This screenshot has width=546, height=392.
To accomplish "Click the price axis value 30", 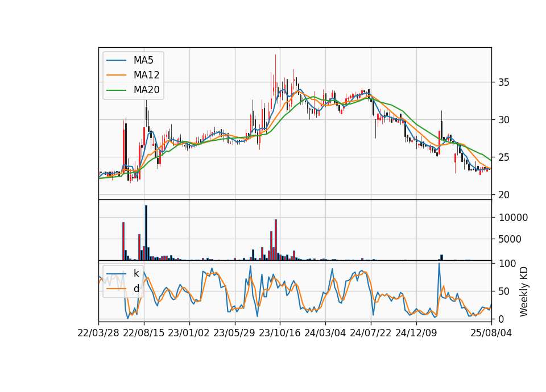I will tap(504, 120).
